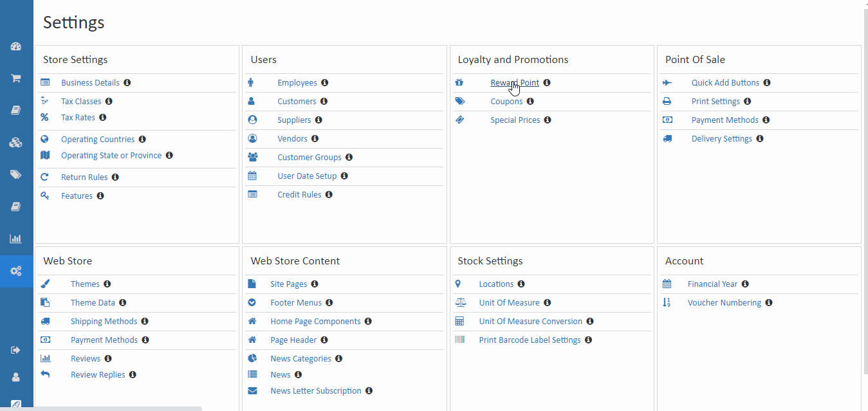Image resolution: width=868 pixels, height=411 pixels.
Task: Open the Customers link under Users
Action: pyautogui.click(x=297, y=102)
